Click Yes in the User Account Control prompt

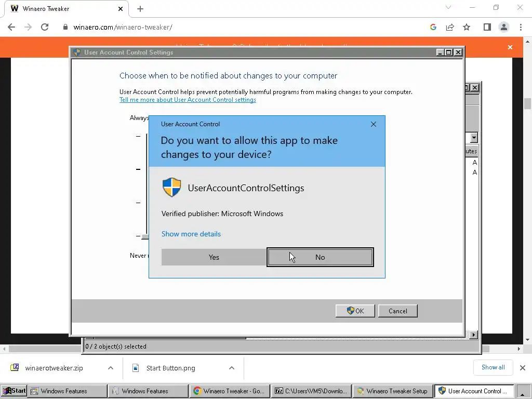pos(214,257)
